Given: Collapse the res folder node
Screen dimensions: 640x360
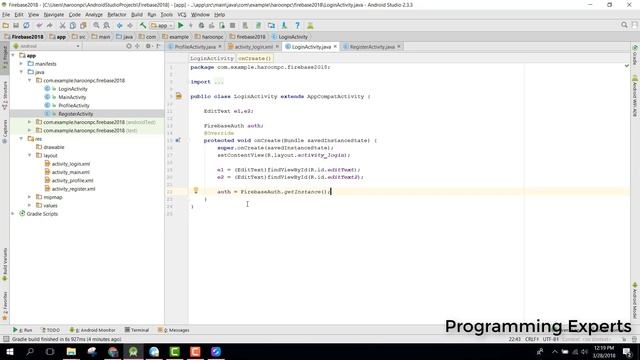Looking at the screenshot, I should (x=21, y=139).
